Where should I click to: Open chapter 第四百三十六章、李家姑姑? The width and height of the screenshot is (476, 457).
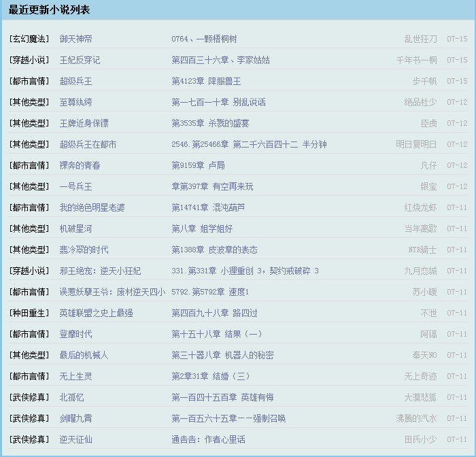coord(220,60)
